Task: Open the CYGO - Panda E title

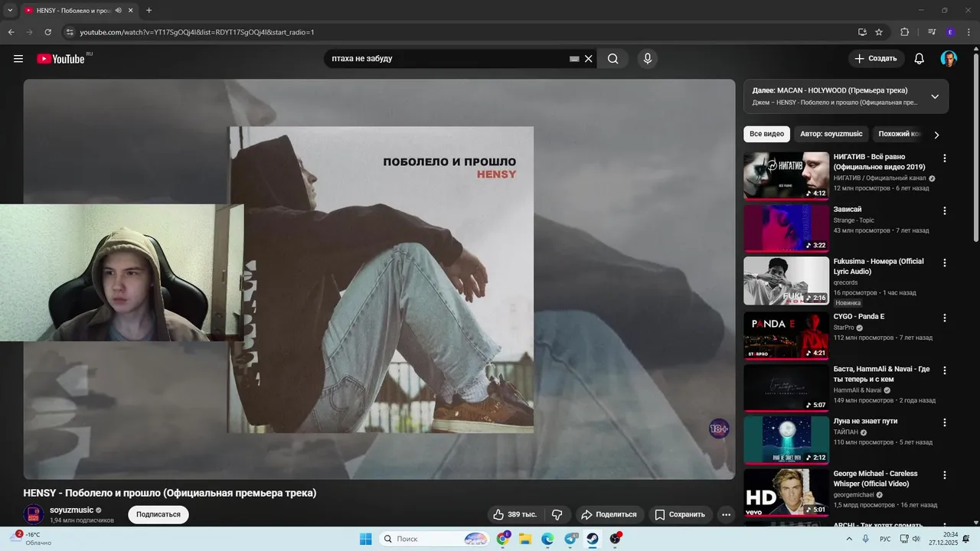Action: pos(859,316)
